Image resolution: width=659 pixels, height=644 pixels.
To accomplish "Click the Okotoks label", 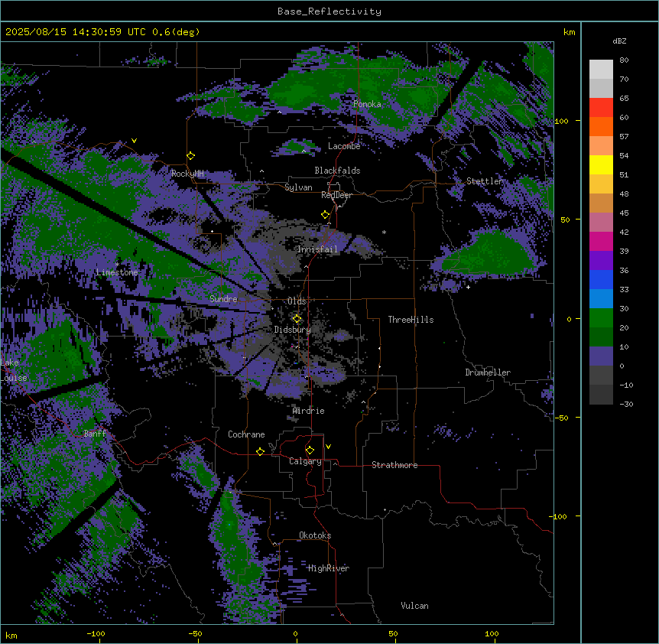I will point(315,535).
